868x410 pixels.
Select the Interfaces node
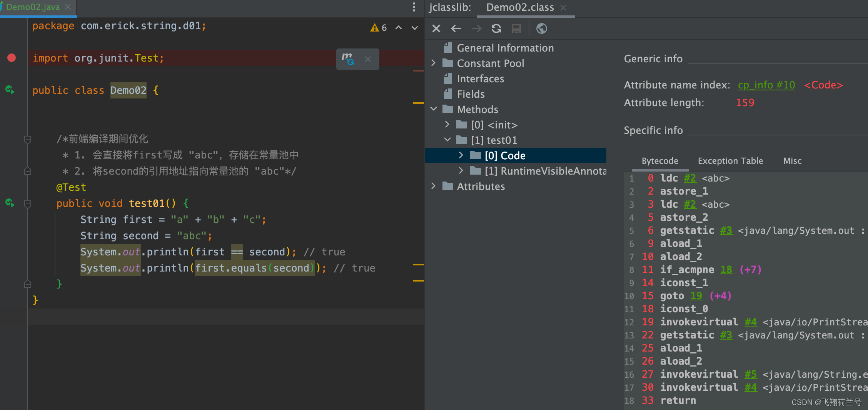click(480, 79)
